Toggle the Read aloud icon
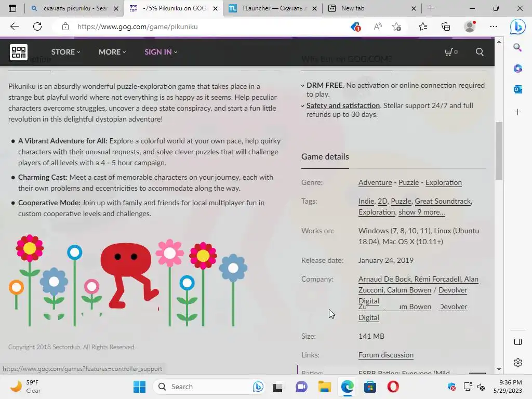Screen dimensions: 532x399 click(378, 26)
